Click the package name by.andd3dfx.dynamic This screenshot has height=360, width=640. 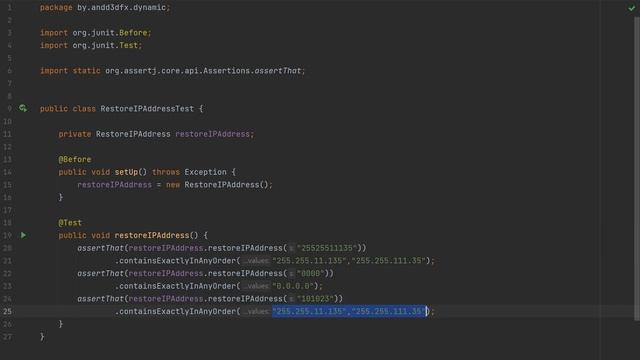121,7
